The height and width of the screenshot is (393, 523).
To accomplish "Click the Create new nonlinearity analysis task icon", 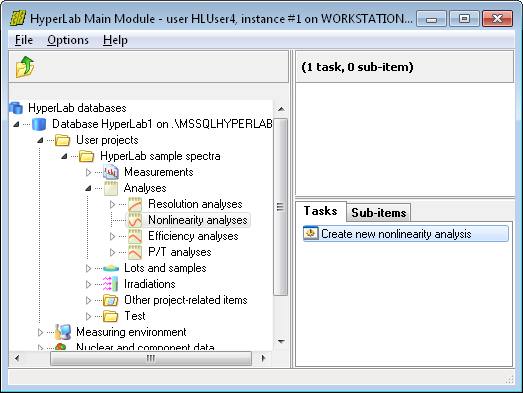I will click(311, 234).
